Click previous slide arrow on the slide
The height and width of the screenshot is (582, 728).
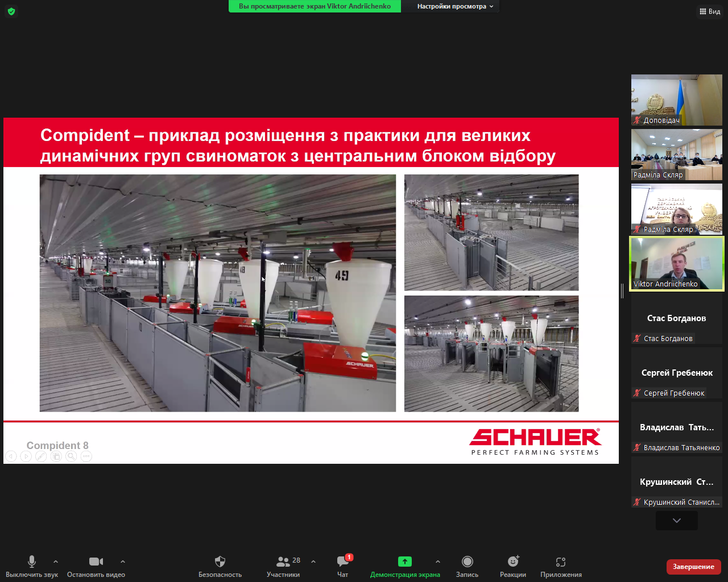[11, 456]
